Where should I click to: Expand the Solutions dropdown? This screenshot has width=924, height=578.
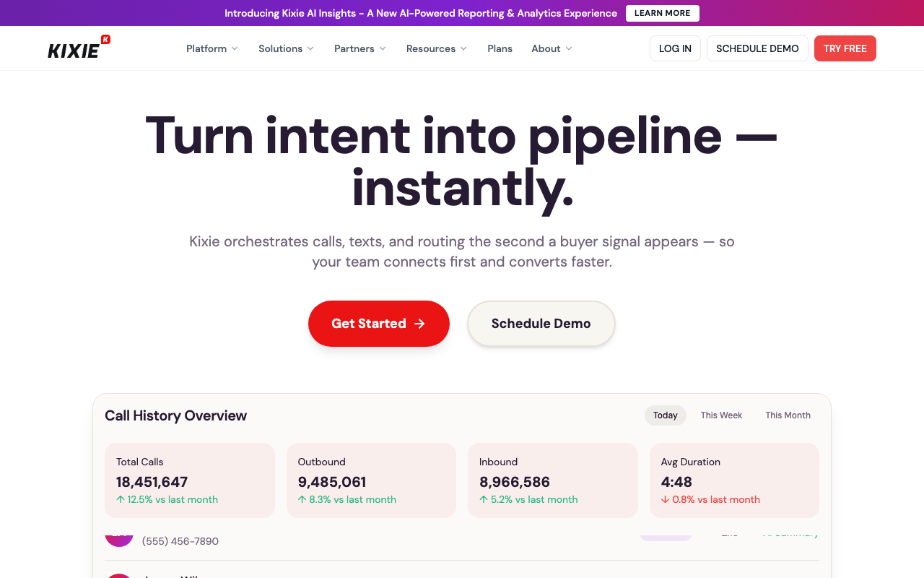(286, 48)
